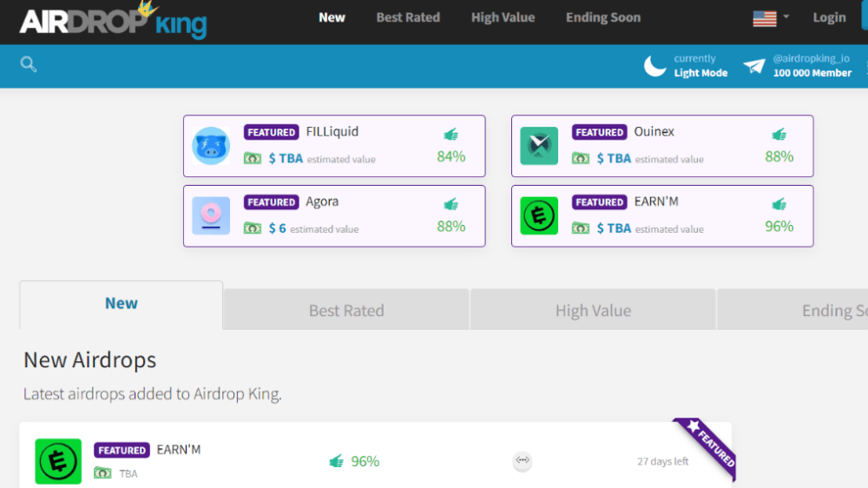Open EARN'M listing in New Airdrops
Screen dimensions: 868x488
[x=179, y=450]
